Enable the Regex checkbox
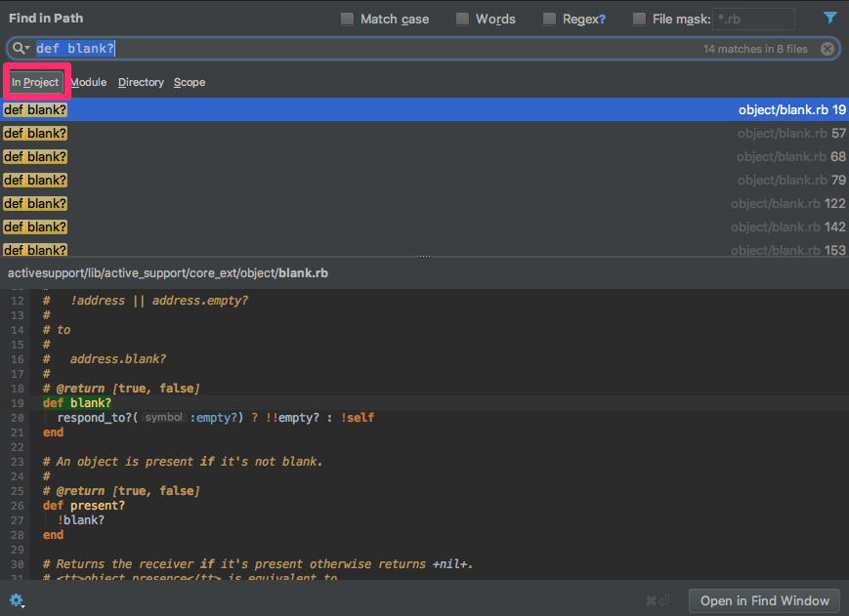Viewport: 849px width, 616px height. coord(549,20)
